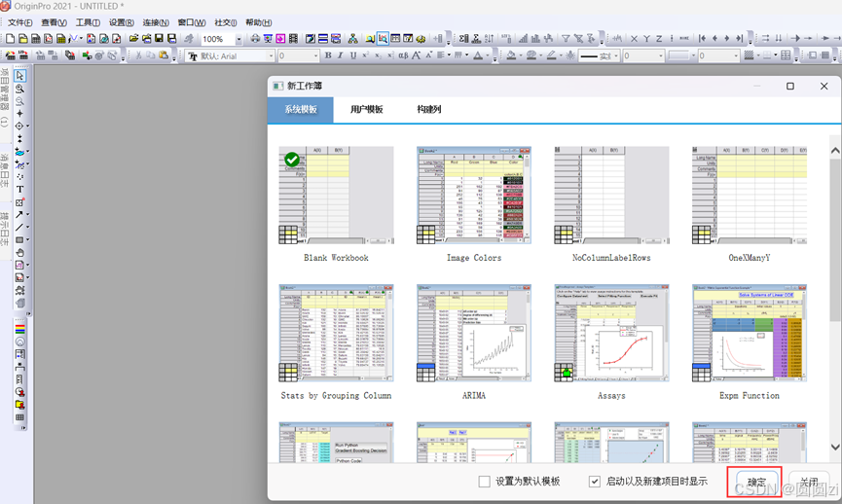Set column as Z
The width and height of the screenshot is (842, 504).
click(659, 39)
